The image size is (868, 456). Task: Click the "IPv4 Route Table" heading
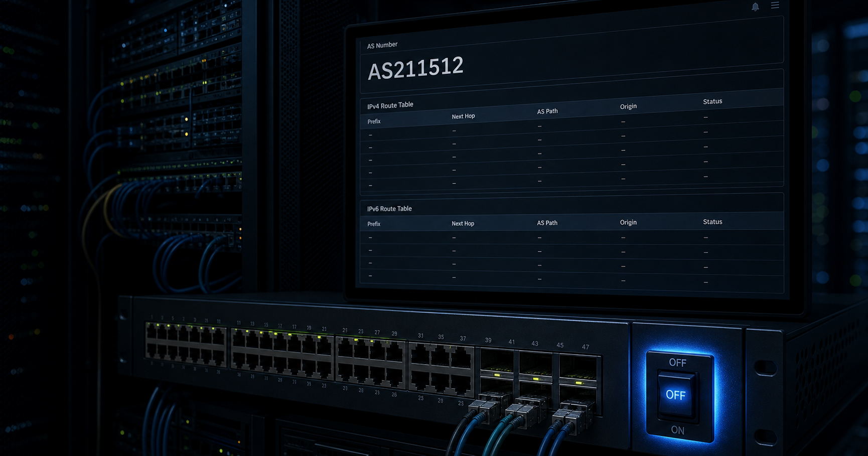[390, 105]
